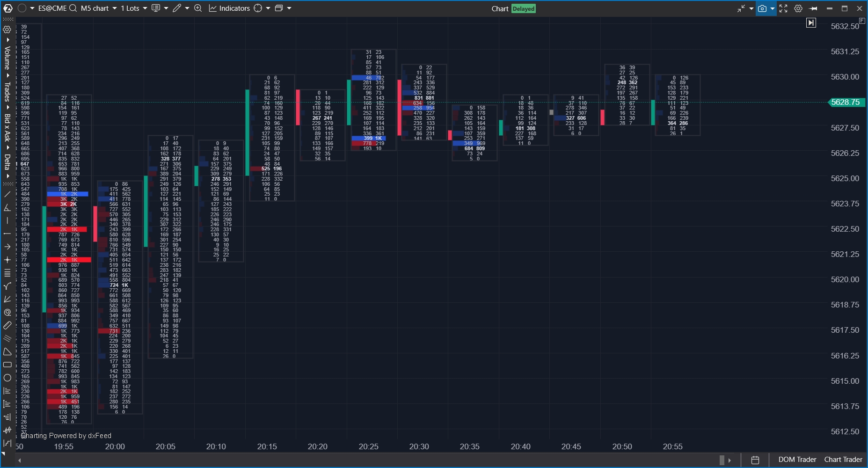The image size is (868, 468).
Task: Switch to DOM Trader tab
Action: click(x=797, y=460)
